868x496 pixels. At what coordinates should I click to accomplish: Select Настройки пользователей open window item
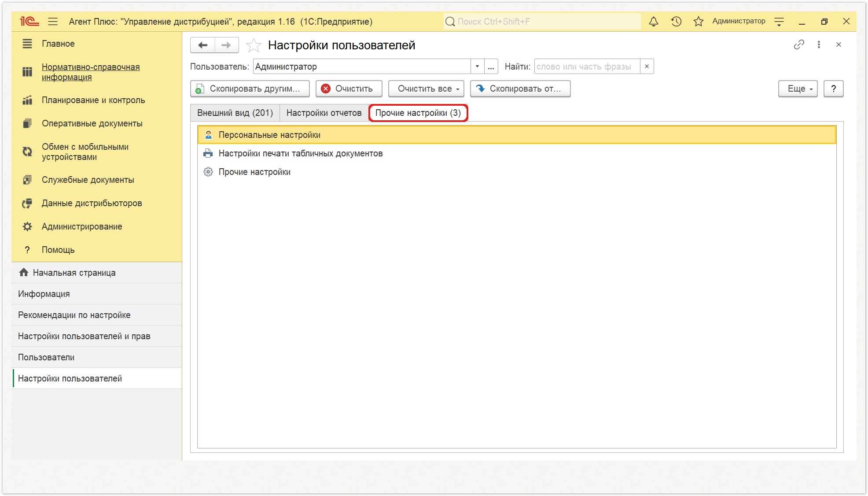pos(97,378)
